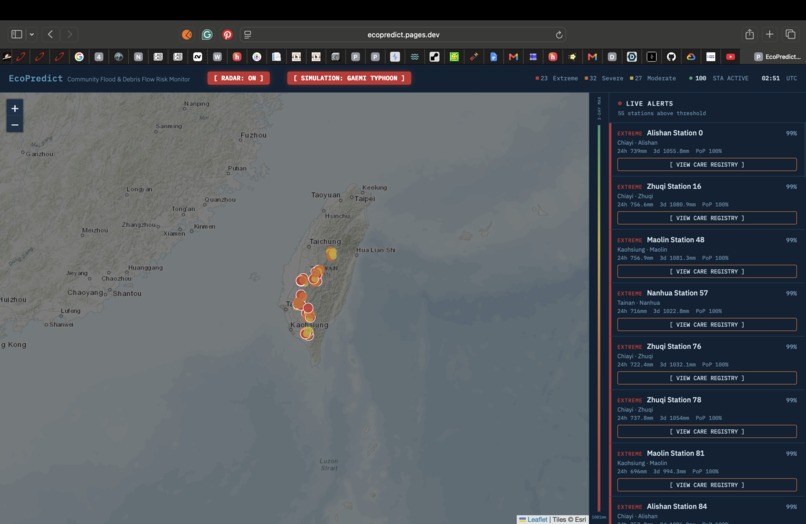Image resolution: width=806 pixels, height=524 pixels.
Task: Open the sidebar options chevron dropdown
Action: 31,34
